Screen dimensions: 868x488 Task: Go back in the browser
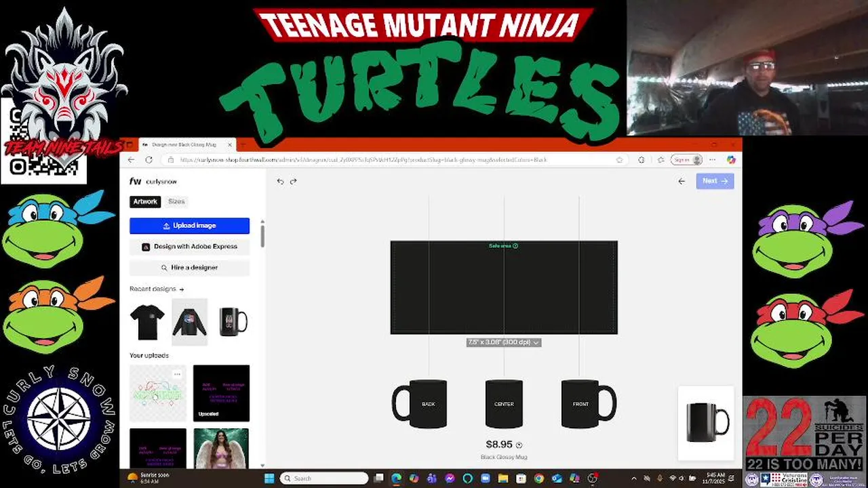click(x=132, y=160)
